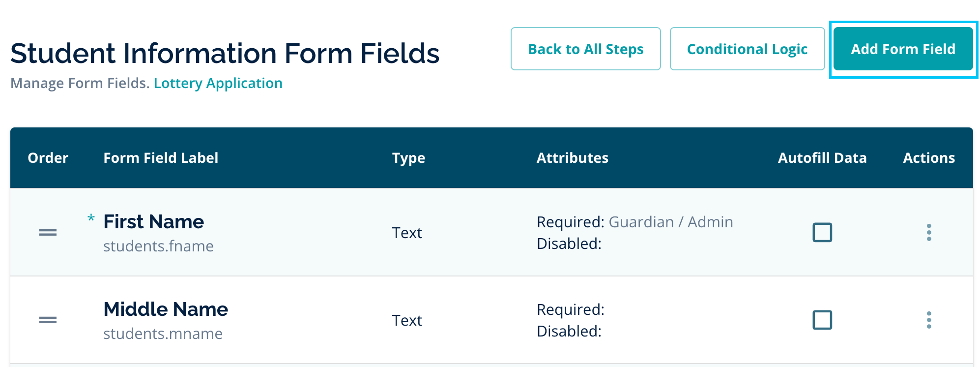980x367 pixels.
Task: Click the Order column header
Action: coord(48,158)
